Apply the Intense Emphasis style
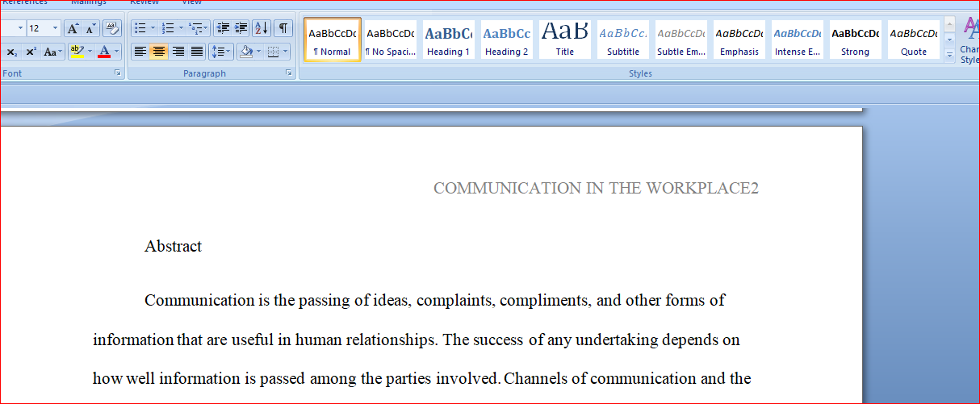This screenshot has height=404, width=980. (x=798, y=40)
